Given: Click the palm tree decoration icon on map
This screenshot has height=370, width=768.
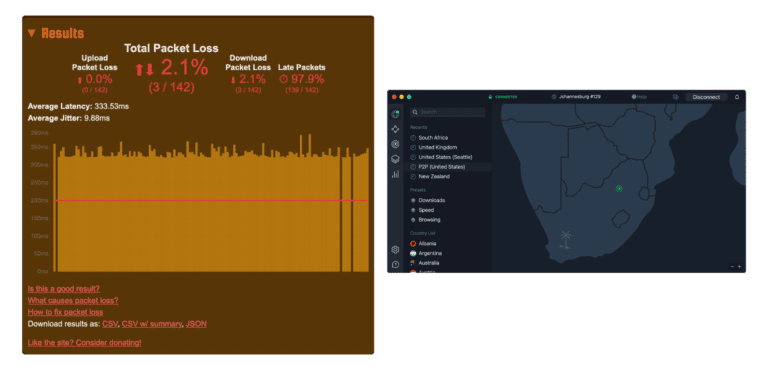Looking at the screenshot, I should 566,240.
